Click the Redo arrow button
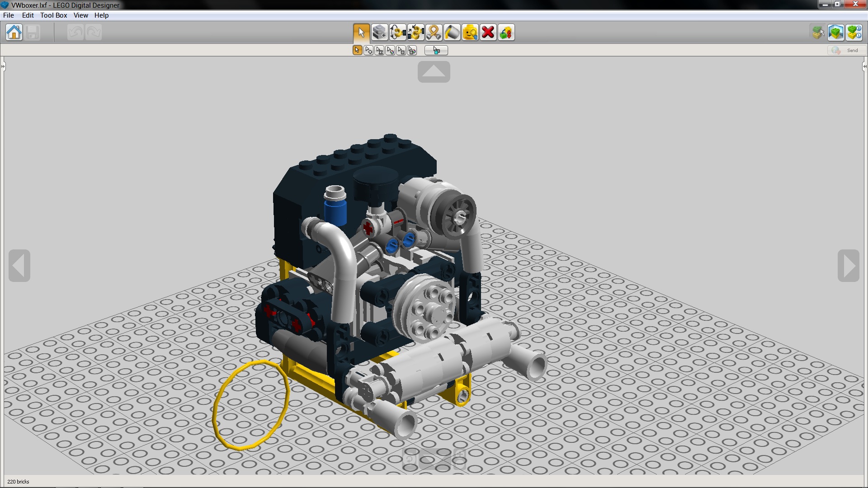Viewport: 868px width, 488px height. tap(94, 33)
